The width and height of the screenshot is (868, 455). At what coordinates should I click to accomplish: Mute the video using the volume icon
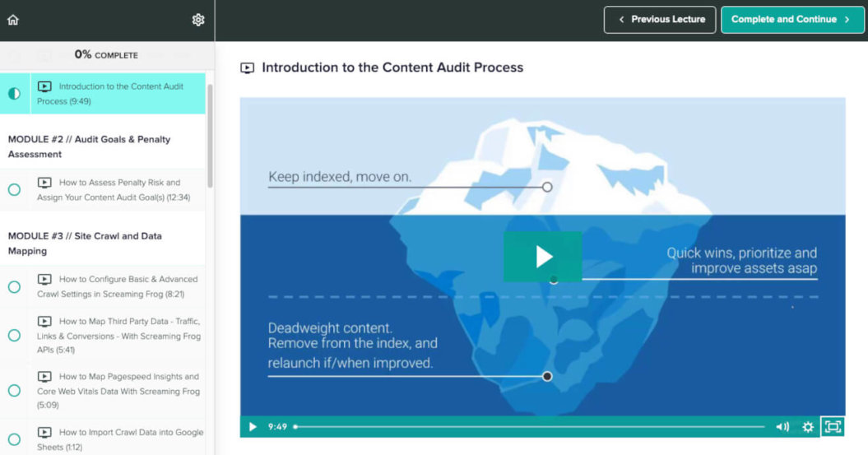click(x=782, y=426)
